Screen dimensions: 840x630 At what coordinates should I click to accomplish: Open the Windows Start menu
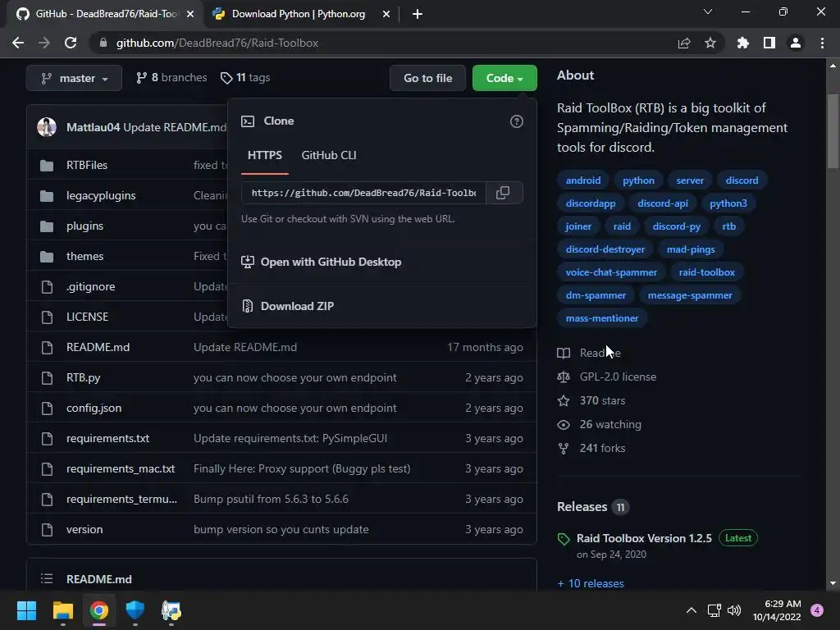26,610
